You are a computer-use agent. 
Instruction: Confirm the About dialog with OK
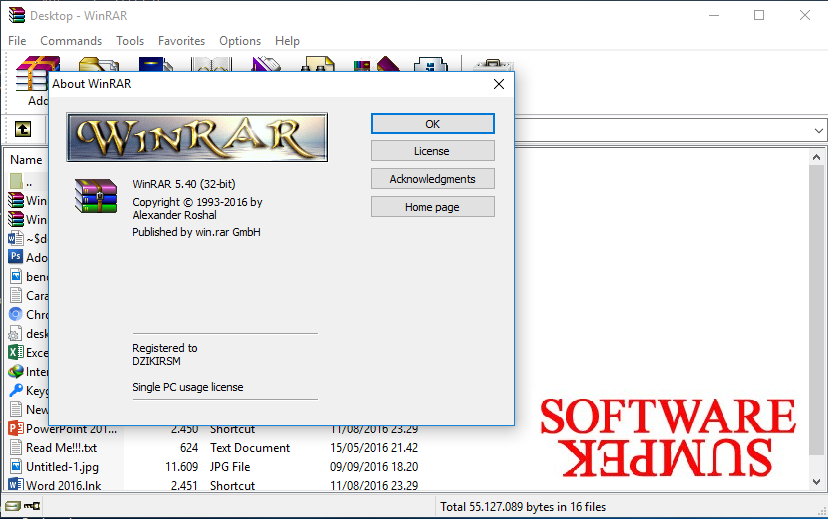432,124
